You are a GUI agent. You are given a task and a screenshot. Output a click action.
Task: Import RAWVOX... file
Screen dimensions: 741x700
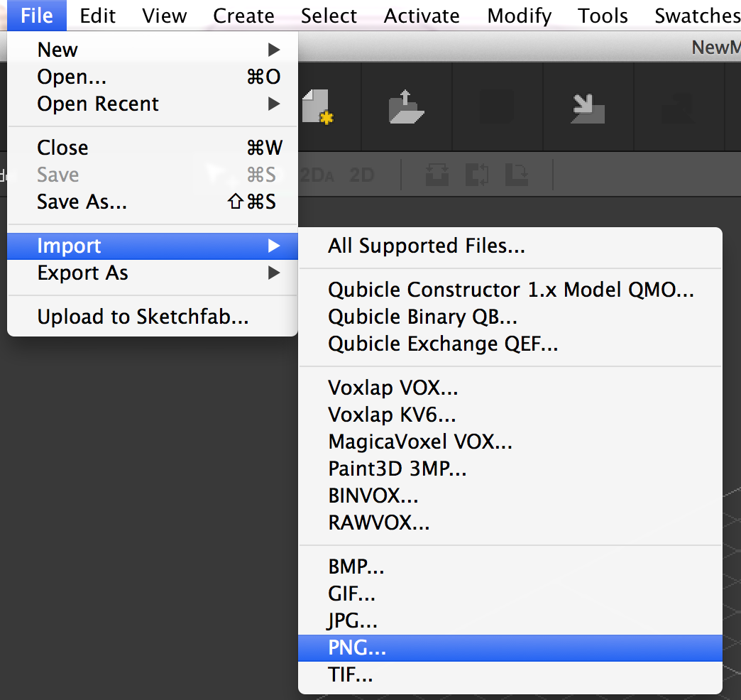point(510,523)
